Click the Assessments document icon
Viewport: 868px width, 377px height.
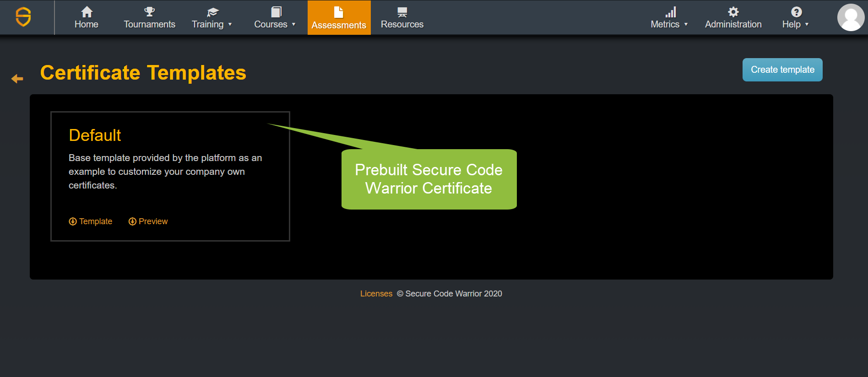(339, 12)
